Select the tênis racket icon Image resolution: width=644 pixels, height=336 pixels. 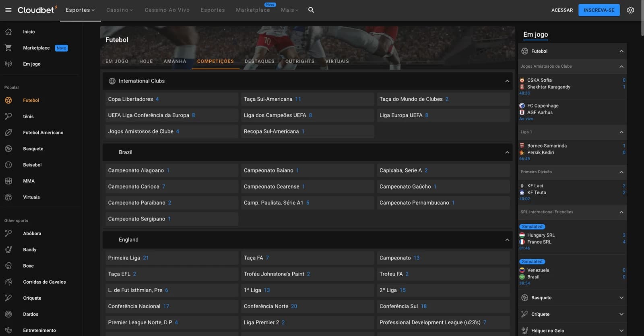click(8, 116)
